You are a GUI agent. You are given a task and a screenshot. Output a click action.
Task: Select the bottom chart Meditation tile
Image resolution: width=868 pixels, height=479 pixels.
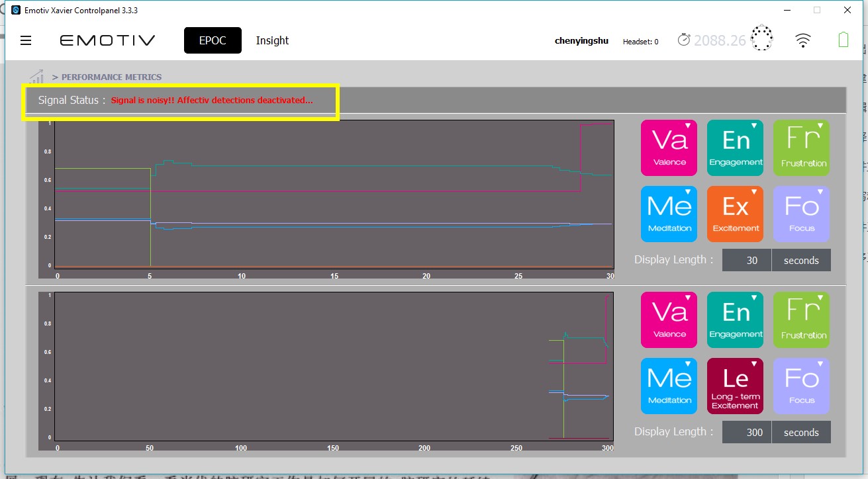point(669,386)
